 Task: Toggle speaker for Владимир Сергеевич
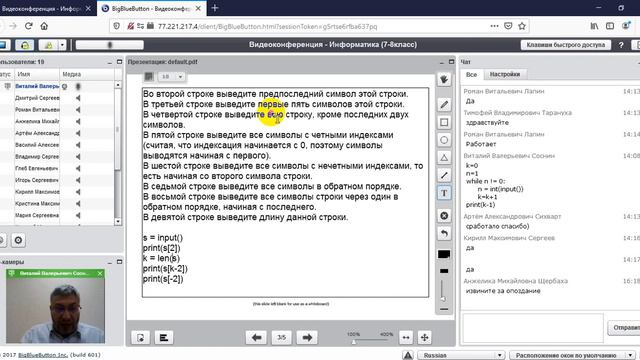[78, 156]
